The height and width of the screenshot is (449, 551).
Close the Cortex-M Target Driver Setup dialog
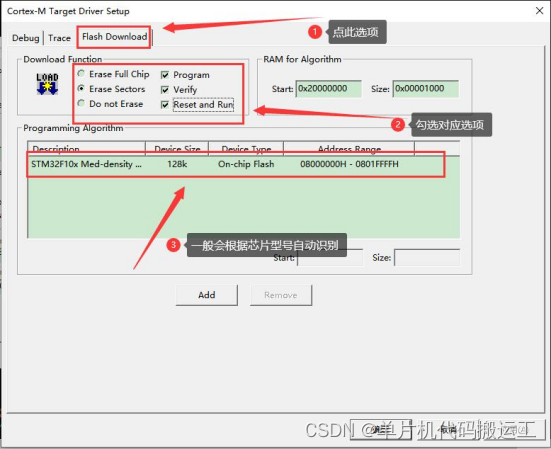pos(539,11)
